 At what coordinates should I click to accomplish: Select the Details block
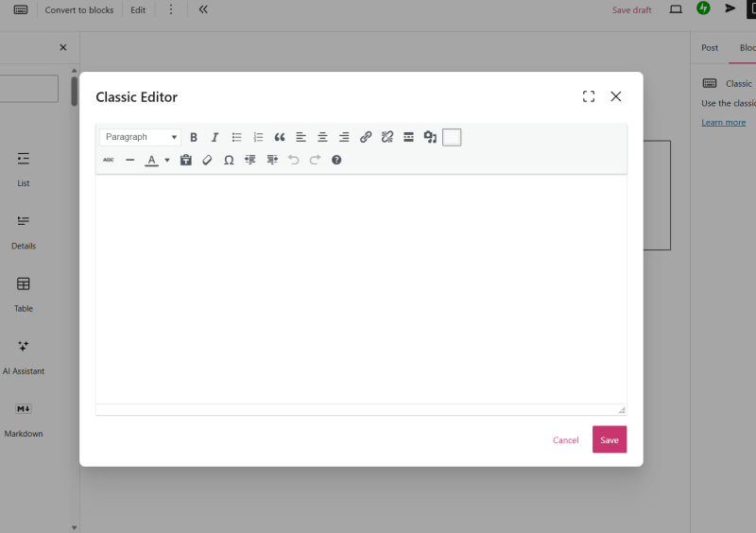(23, 232)
